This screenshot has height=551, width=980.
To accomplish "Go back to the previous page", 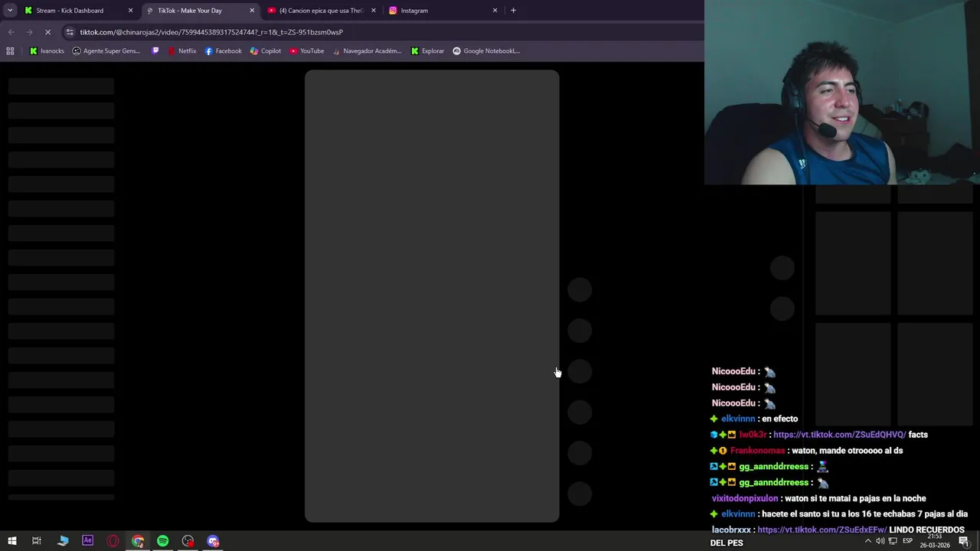I will pos(11,32).
